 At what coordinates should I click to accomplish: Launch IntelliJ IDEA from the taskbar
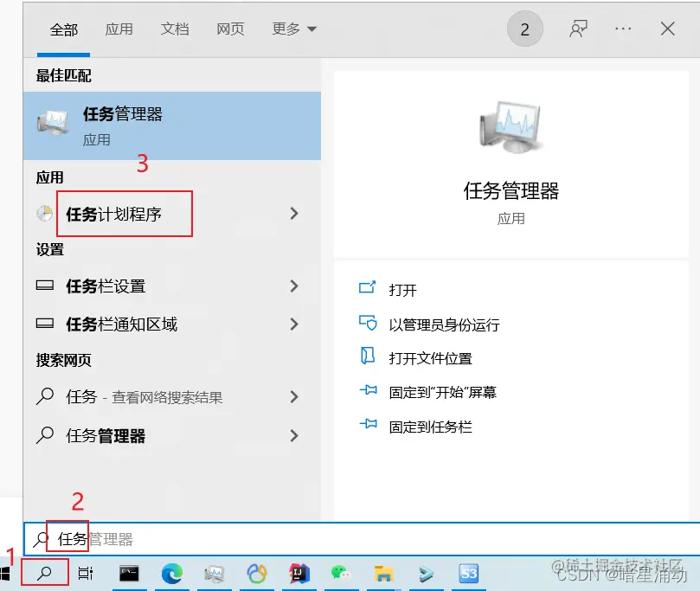(299, 573)
